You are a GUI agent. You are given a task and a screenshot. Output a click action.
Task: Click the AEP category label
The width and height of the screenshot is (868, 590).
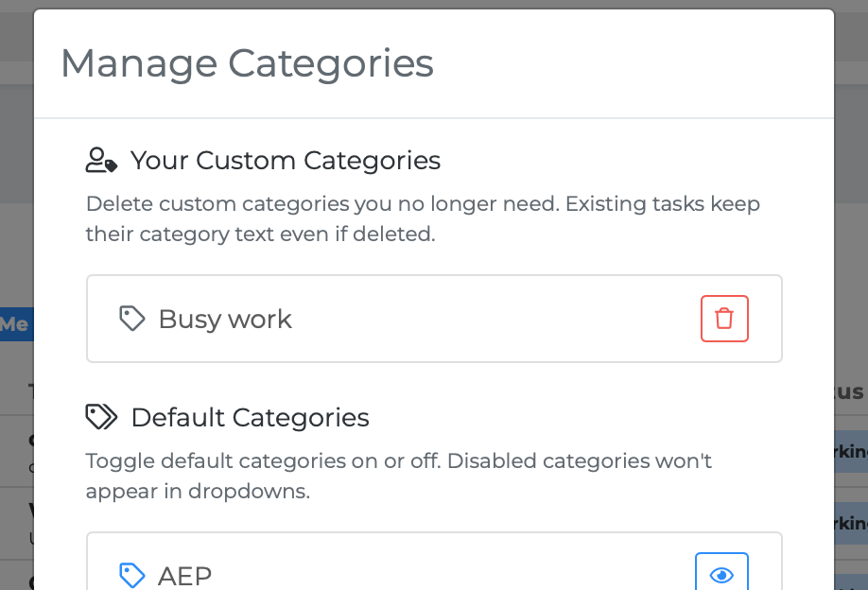tap(184, 575)
